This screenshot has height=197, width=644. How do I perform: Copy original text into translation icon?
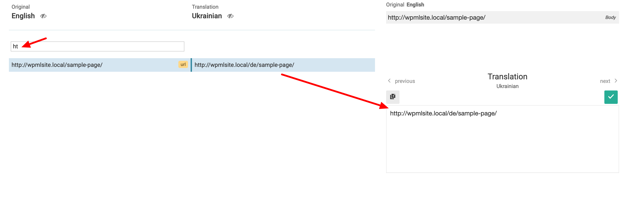[x=393, y=97]
